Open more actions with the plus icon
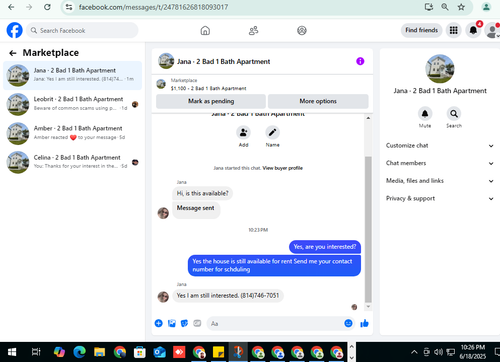 [159, 323]
